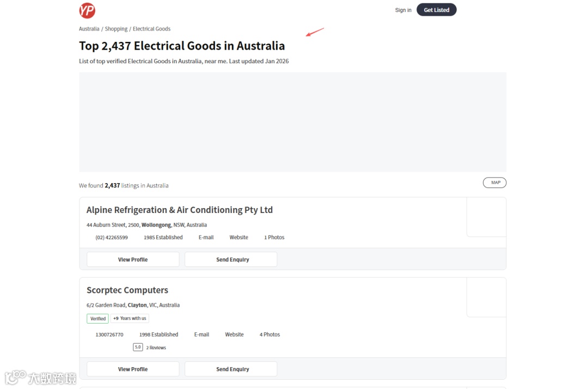
Task: Click '1985 Established' text
Action: [x=163, y=238]
